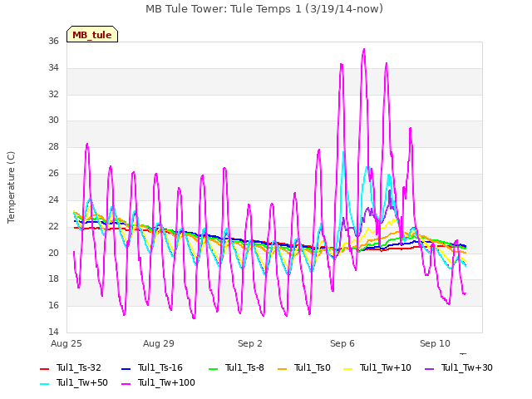The height and width of the screenshot is (399, 532).
Task: Click the 28 y-axis tick label
Action: coord(53,146)
